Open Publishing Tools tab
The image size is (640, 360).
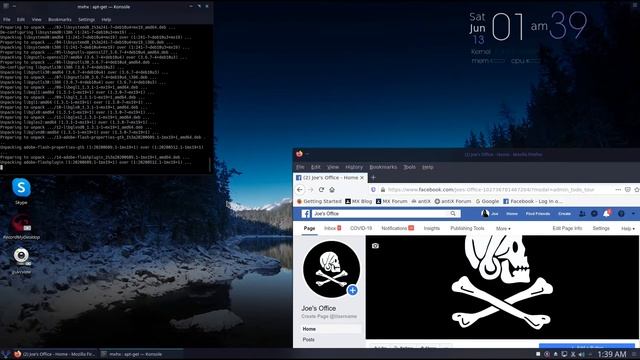[x=467, y=228]
